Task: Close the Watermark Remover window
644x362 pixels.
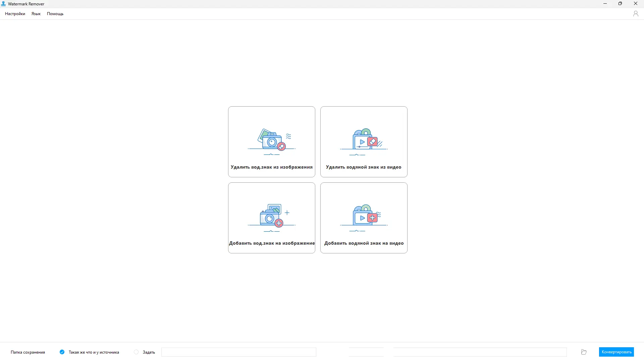Action: pos(635,4)
